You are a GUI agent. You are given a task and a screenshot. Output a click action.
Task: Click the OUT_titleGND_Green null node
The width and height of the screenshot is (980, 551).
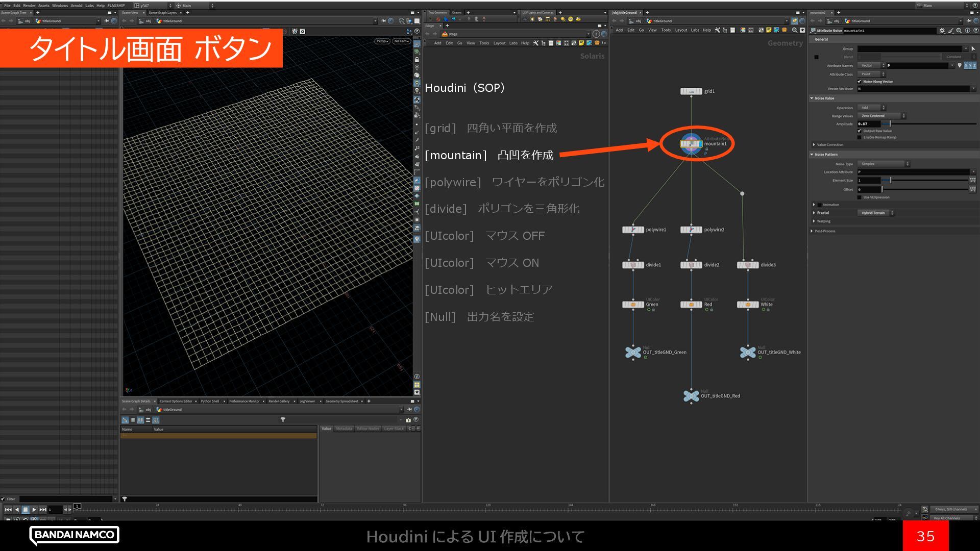(633, 352)
